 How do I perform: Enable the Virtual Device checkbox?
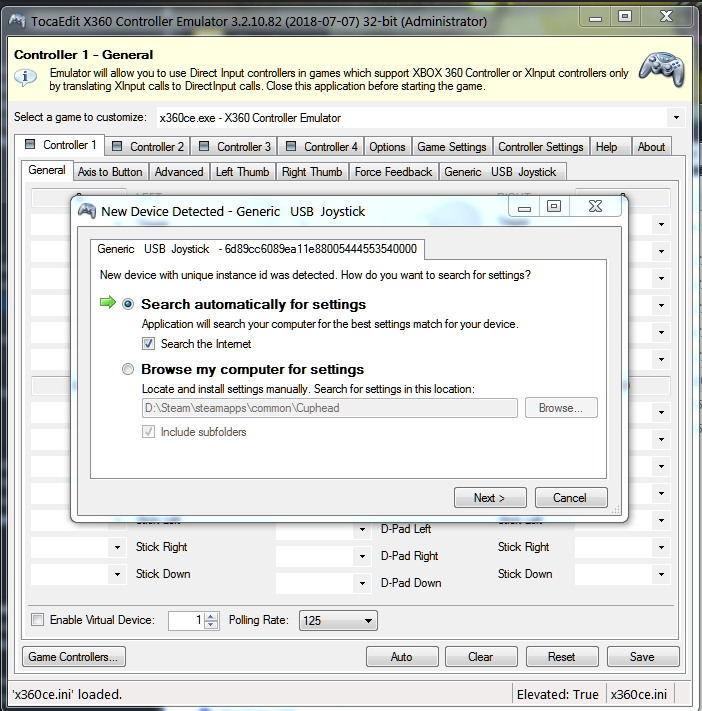(x=38, y=619)
